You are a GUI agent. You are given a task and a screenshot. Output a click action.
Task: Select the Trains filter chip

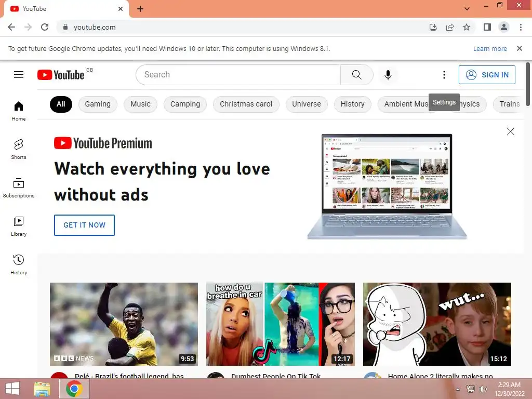point(510,104)
